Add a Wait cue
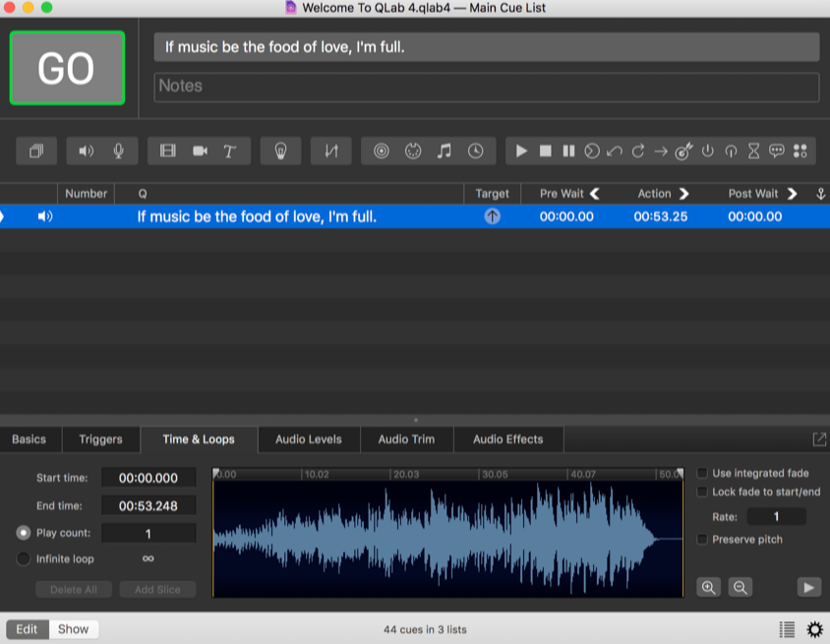 (x=753, y=151)
